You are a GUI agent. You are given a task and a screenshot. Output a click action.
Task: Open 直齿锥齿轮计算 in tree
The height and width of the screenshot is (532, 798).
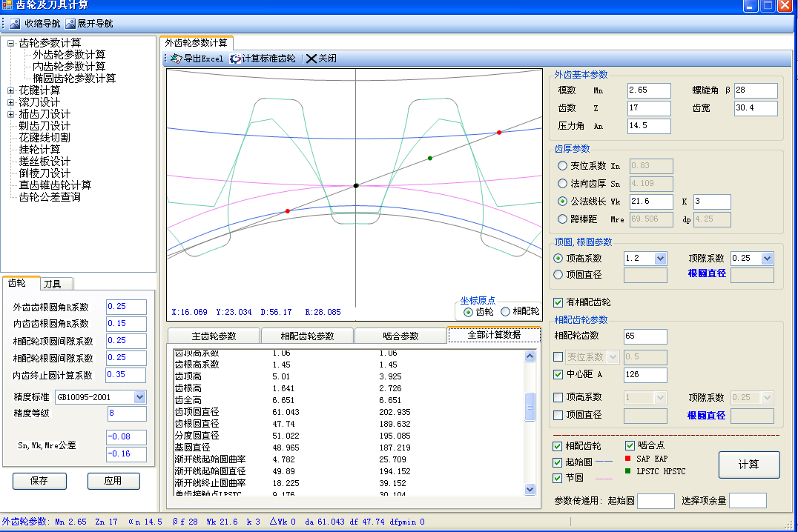tap(55, 185)
